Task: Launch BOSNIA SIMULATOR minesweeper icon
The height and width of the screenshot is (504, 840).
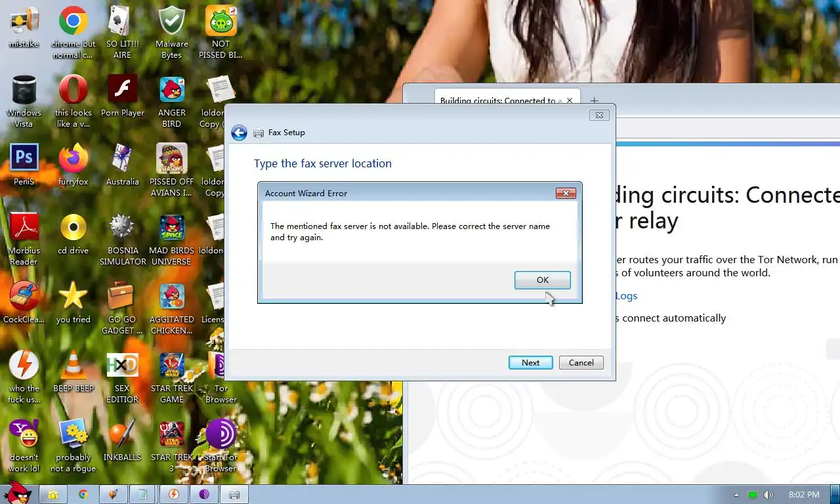Action: [x=123, y=238]
